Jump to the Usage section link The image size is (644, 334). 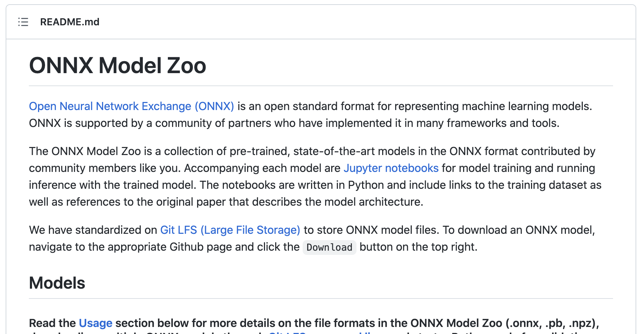click(95, 323)
